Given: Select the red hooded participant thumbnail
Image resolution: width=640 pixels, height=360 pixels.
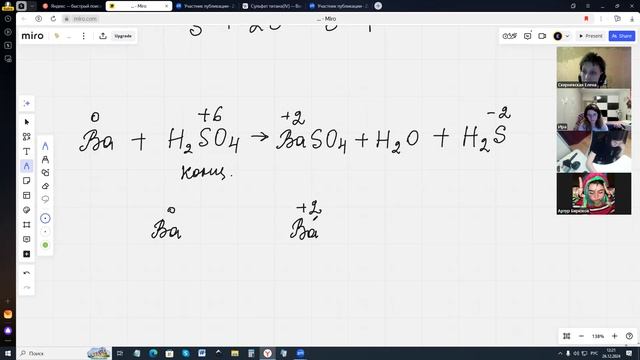Looking at the screenshot, I should [594, 193].
